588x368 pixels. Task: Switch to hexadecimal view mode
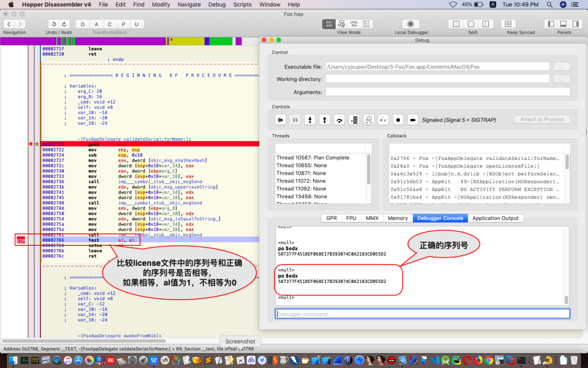[x=367, y=24]
